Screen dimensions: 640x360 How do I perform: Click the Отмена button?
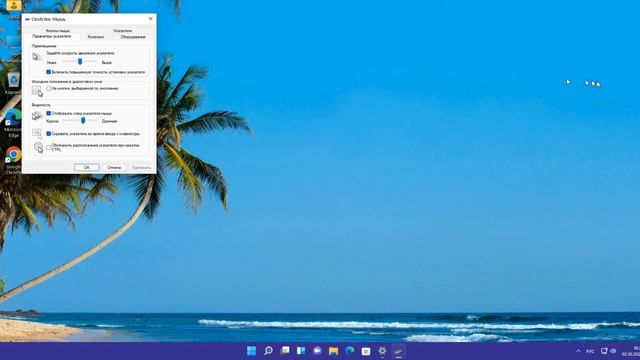tap(114, 167)
